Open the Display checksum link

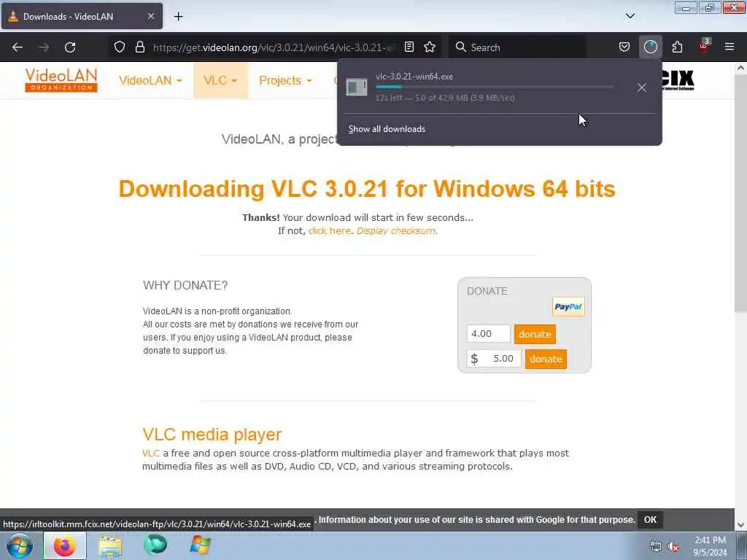click(396, 231)
